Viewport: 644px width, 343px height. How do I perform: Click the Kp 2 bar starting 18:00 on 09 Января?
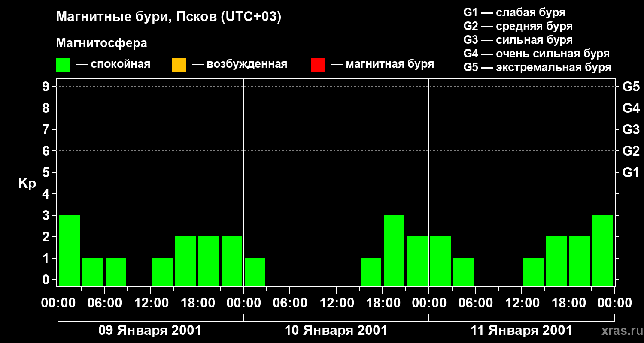209,261
